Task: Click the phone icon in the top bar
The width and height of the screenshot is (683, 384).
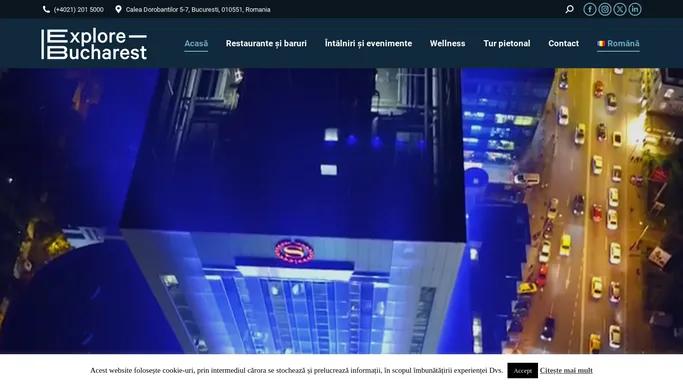Action: point(46,9)
